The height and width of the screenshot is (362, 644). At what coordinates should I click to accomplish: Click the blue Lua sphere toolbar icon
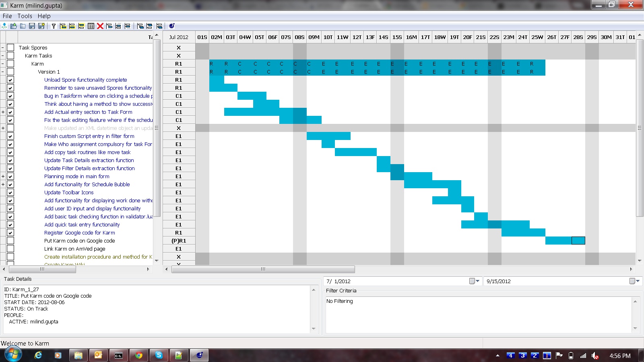click(172, 26)
